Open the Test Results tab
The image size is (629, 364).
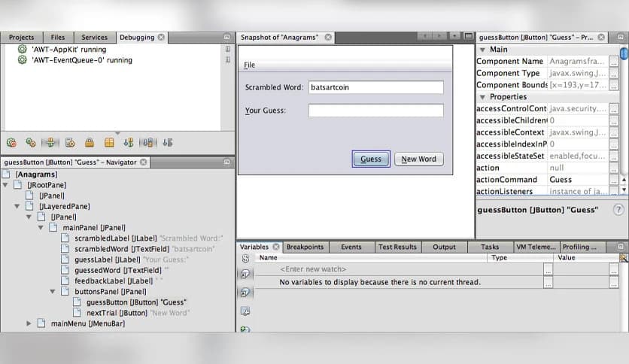[397, 247]
